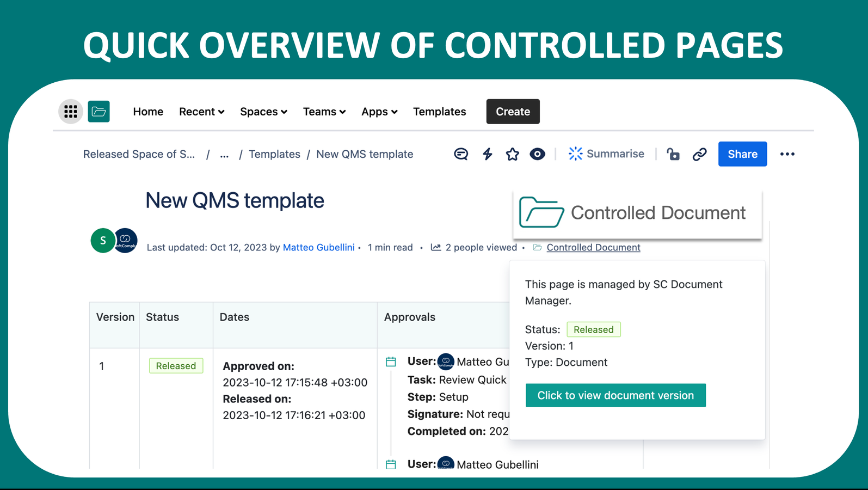This screenshot has height=490, width=868.
Task: Click to view document version button
Action: [615, 395]
